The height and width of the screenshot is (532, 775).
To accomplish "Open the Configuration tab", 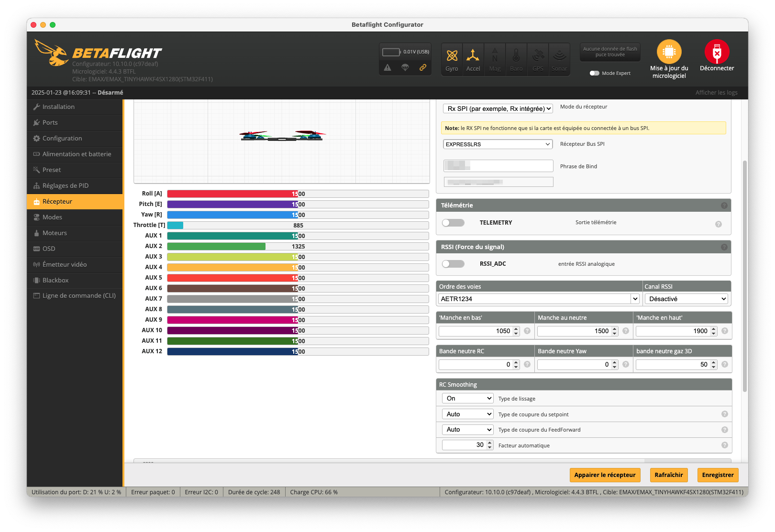I will coord(75,139).
